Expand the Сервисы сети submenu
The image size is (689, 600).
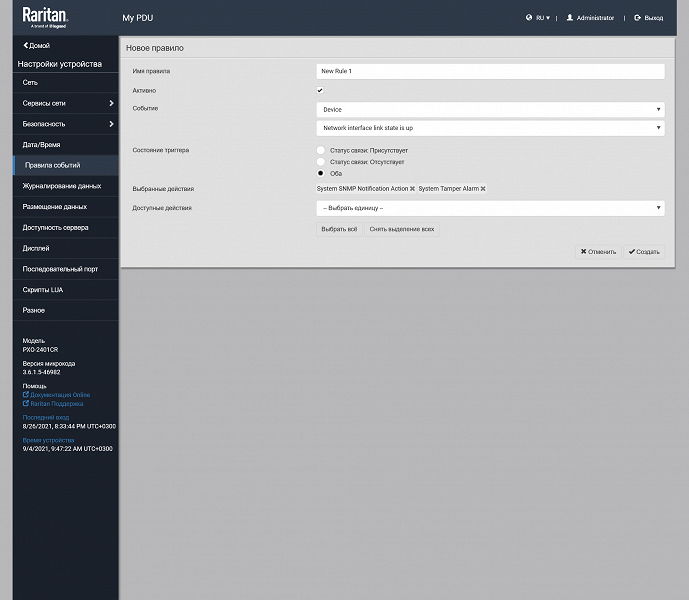click(66, 103)
